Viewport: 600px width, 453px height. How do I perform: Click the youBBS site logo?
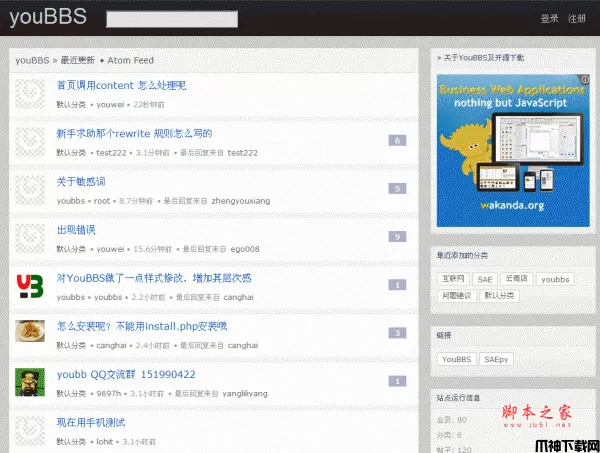click(48, 17)
